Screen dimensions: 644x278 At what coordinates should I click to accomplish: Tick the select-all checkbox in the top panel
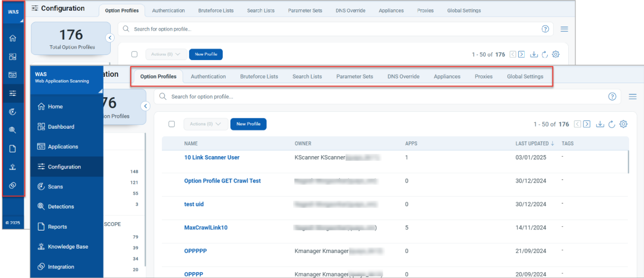(134, 54)
